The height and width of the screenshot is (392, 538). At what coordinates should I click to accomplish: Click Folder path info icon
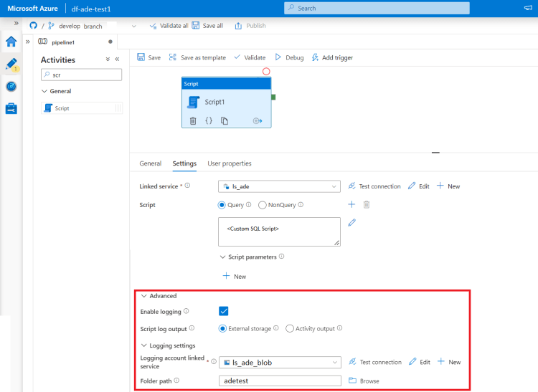(176, 380)
